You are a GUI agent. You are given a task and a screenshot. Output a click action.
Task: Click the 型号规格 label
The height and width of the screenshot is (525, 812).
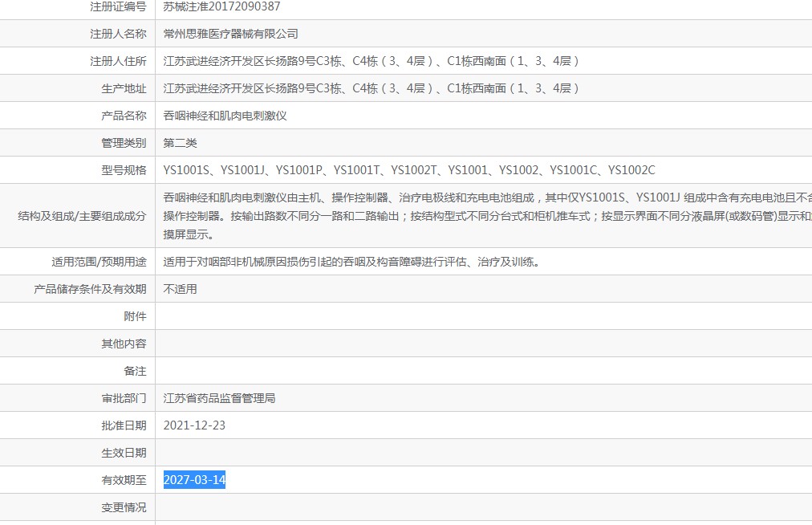124,170
